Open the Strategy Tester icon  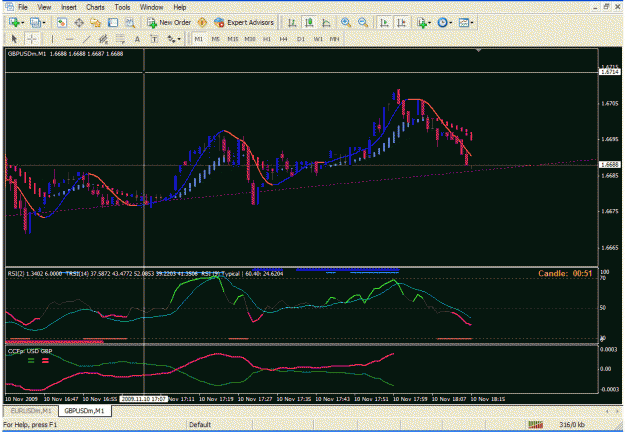130,23
